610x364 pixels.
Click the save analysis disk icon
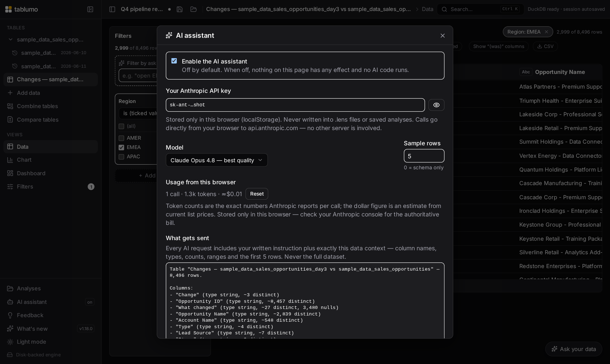(180, 9)
